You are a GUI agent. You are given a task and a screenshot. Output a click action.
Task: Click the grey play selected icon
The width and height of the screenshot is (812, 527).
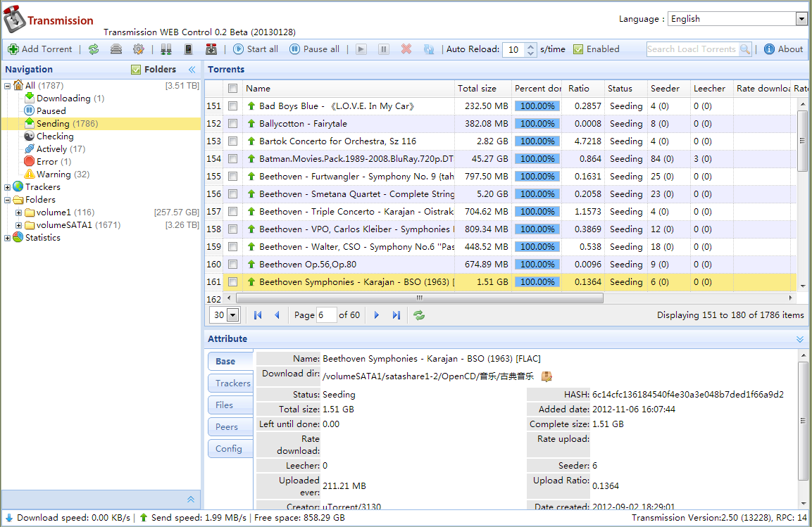(361, 49)
